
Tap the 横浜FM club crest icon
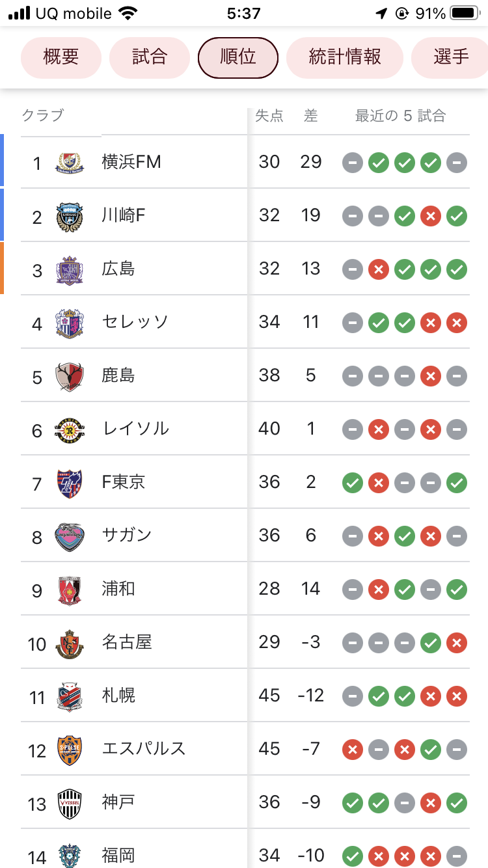pyautogui.click(x=69, y=163)
